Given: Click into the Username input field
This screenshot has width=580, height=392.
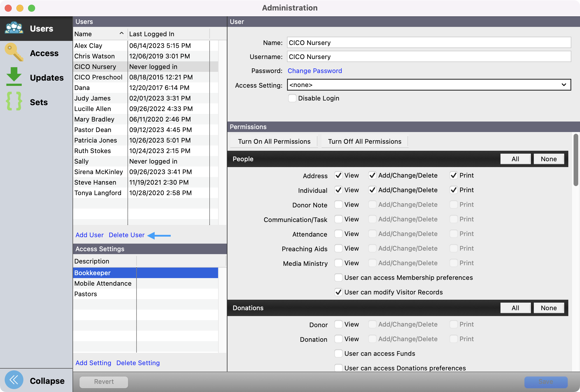Looking at the screenshot, I should (x=429, y=57).
